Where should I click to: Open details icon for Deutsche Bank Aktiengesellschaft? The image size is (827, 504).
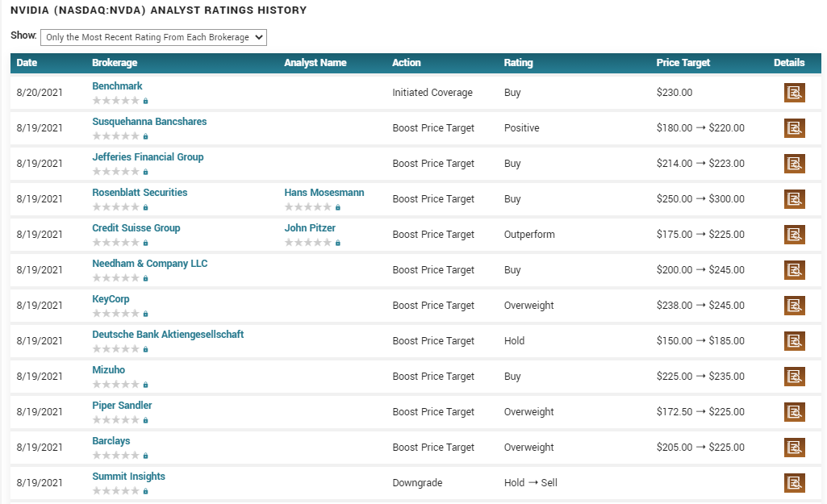click(x=794, y=340)
